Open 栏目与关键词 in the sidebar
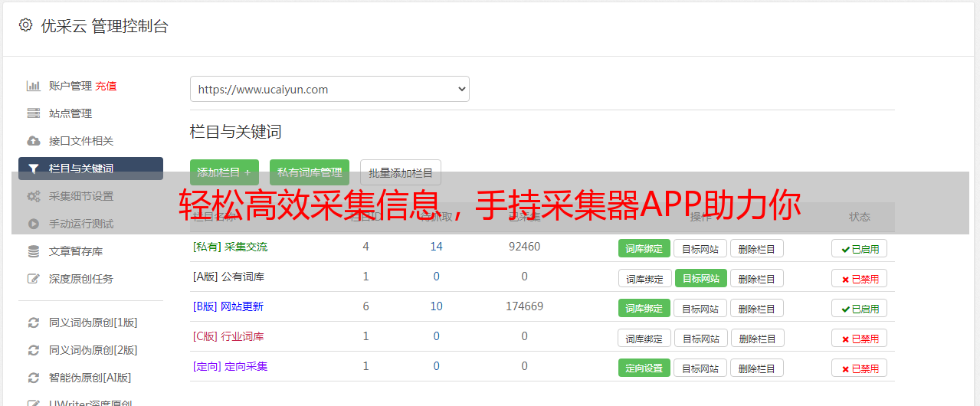 (x=90, y=169)
